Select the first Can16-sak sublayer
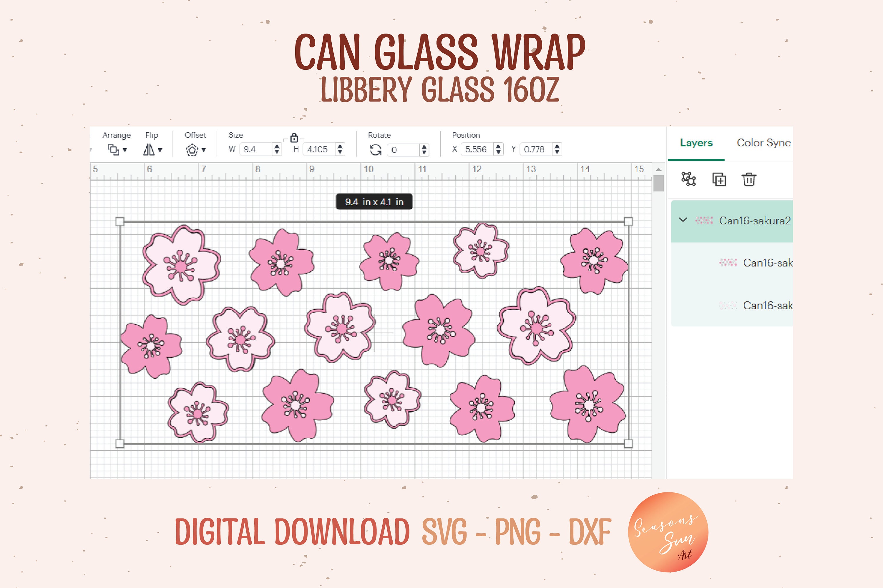 click(732, 263)
